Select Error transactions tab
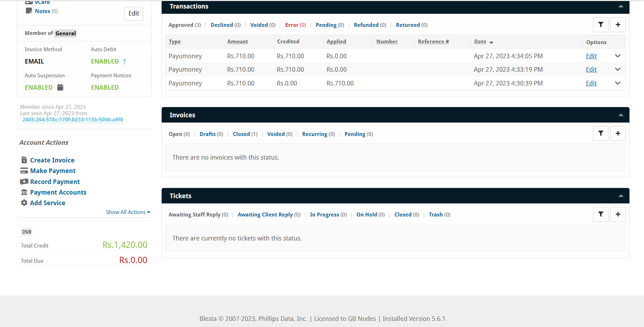Image resolution: width=644 pixels, height=327 pixels. [295, 25]
